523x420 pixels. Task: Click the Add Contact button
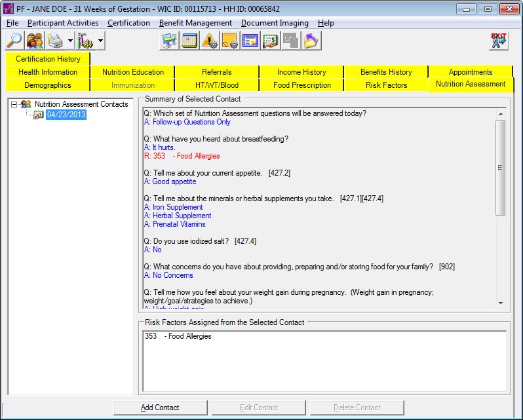tap(160, 408)
